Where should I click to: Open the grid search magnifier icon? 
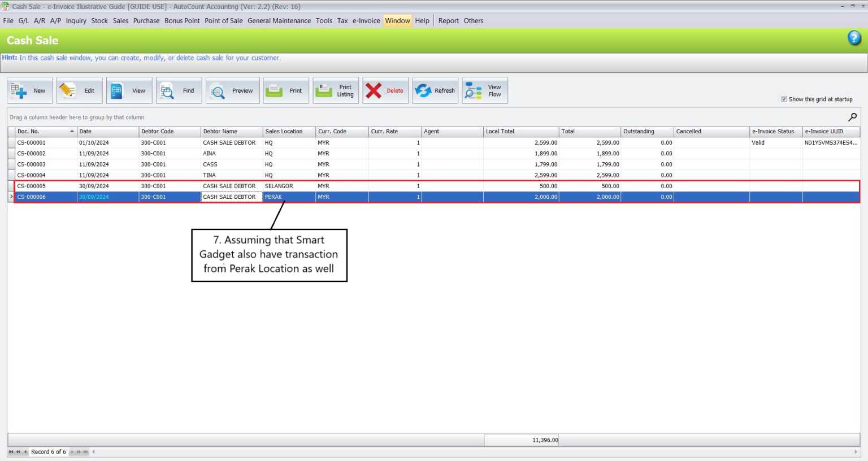[852, 117]
